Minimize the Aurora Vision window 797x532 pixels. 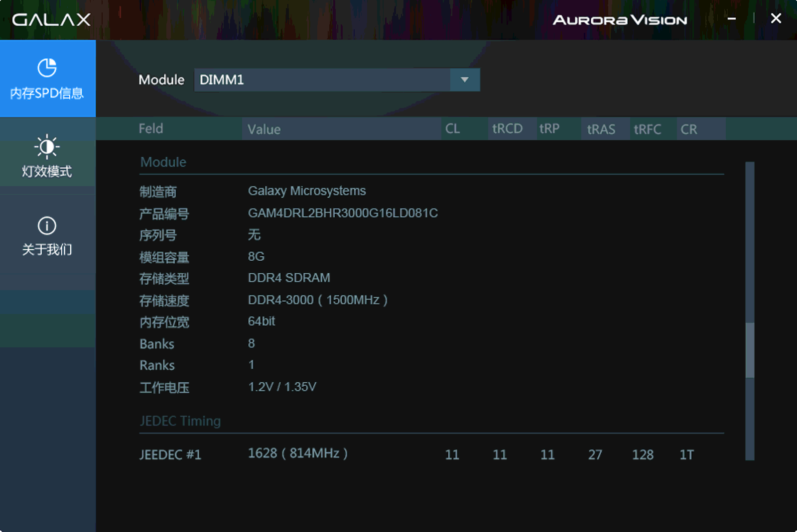(732, 18)
